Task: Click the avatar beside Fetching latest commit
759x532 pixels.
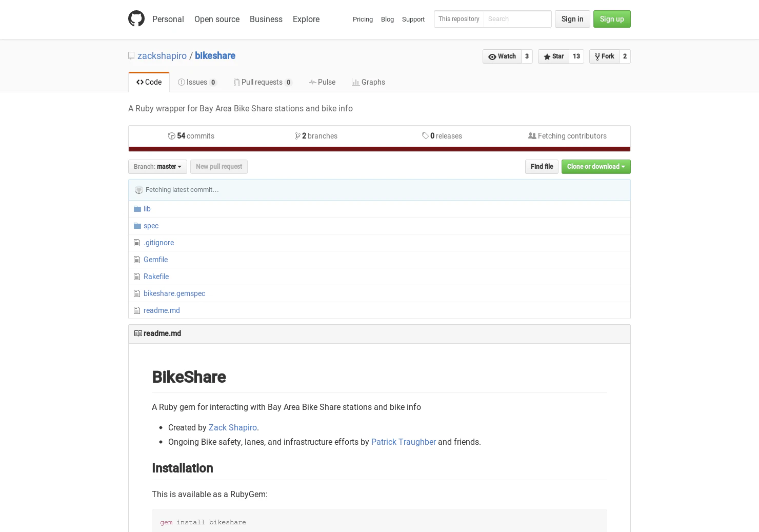Action: click(139, 190)
